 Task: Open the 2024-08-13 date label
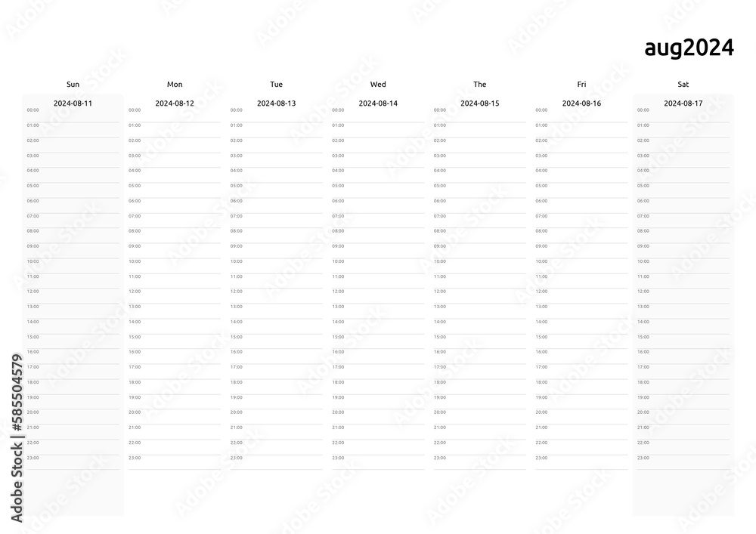[276, 103]
